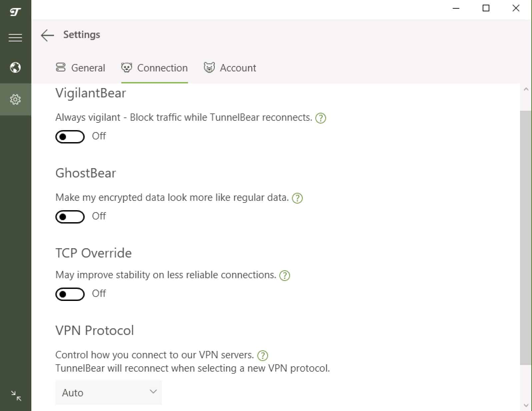Click the scrollbar up arrow
This screenshot has width=532, height=411.
tap(526, 89)
